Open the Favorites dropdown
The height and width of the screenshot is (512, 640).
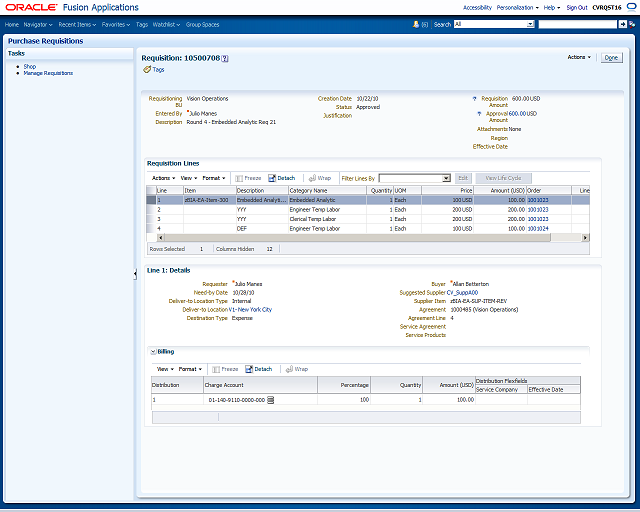pyautogui.click(x=116, y=24)
